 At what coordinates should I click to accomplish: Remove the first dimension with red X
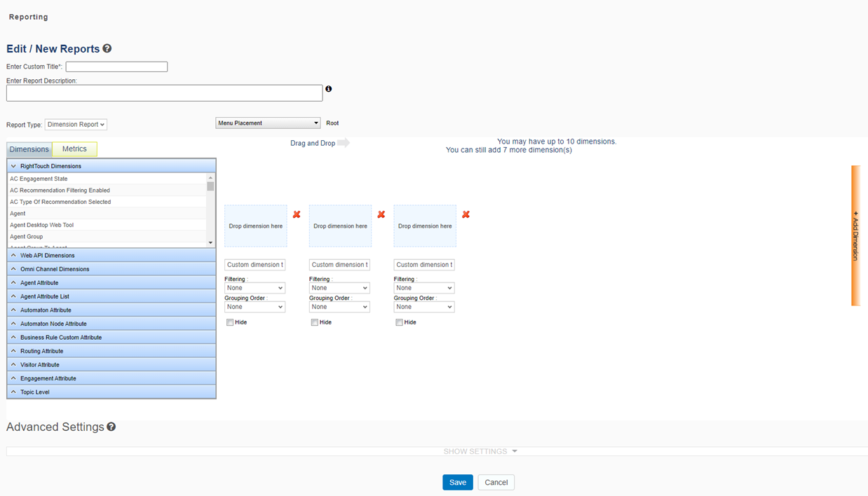point(297,214)
